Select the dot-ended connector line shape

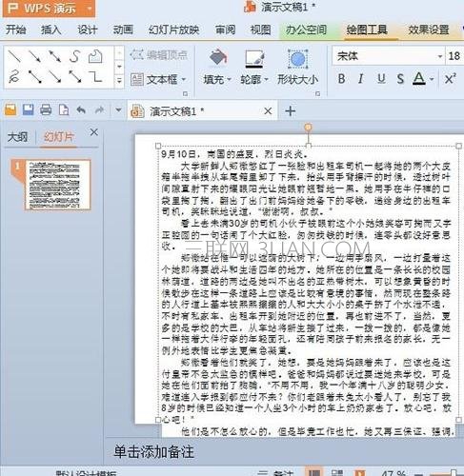34,77
